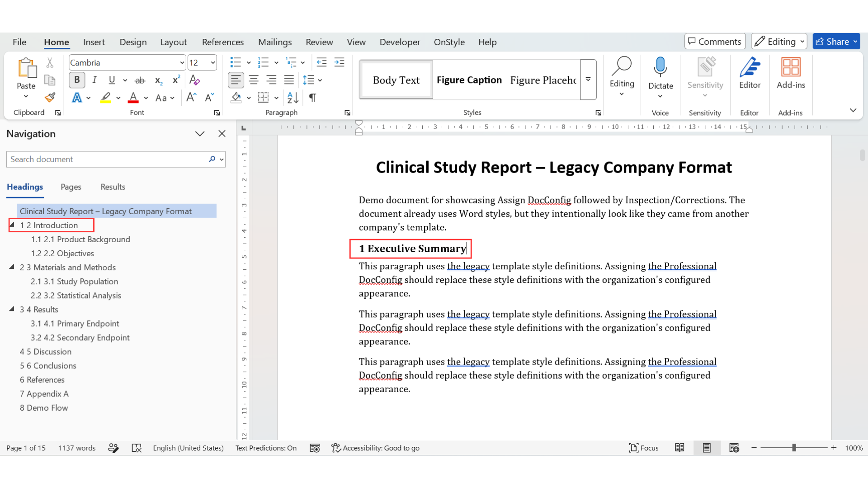Toggle justified text alignment

[x=289, y=80]
